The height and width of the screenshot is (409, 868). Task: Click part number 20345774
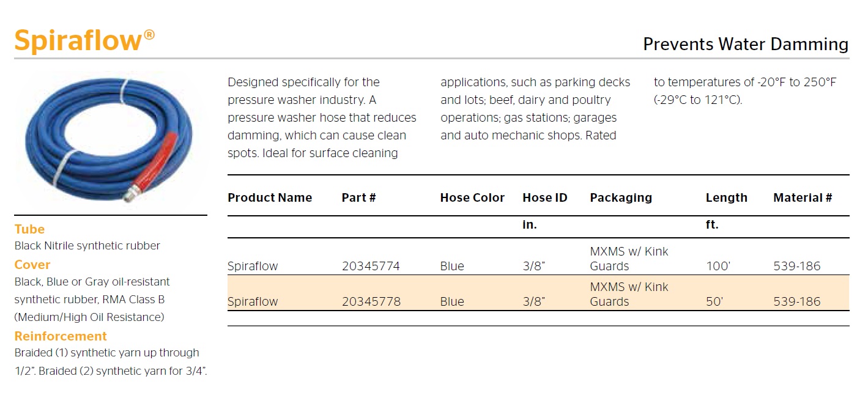(x=371, y=266)
